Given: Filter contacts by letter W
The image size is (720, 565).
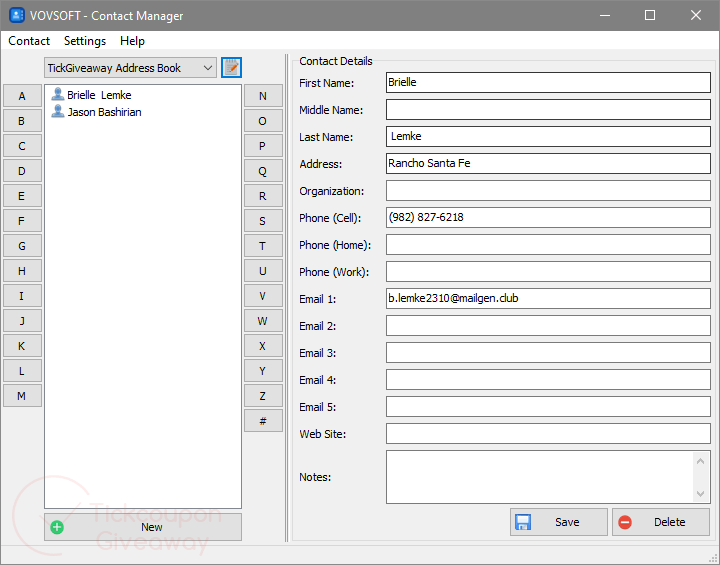Looking at the screenshot, I should click(x=263, y=321).
